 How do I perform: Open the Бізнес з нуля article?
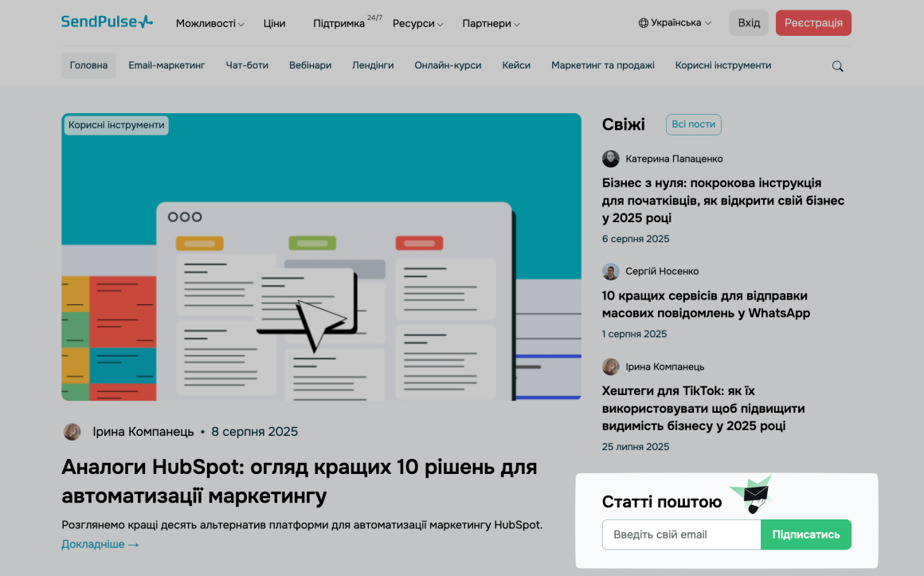[723, 201]
